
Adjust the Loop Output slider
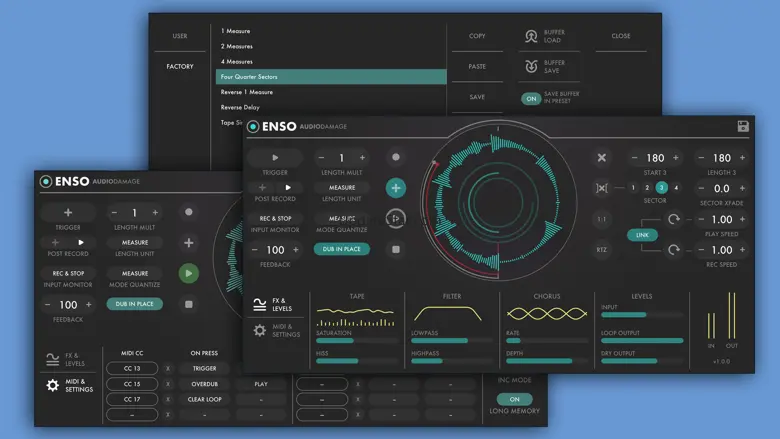pos(642,341)
